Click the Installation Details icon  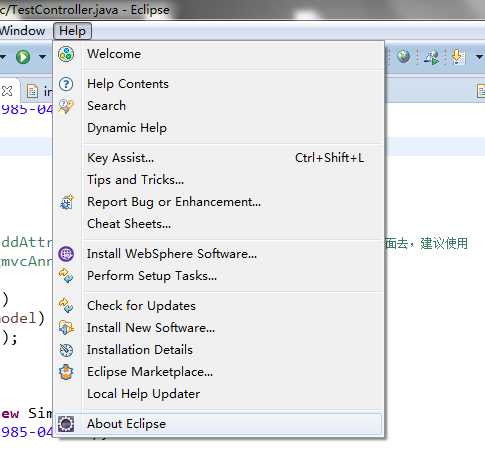pyautogui.click(x=66, y=350)
